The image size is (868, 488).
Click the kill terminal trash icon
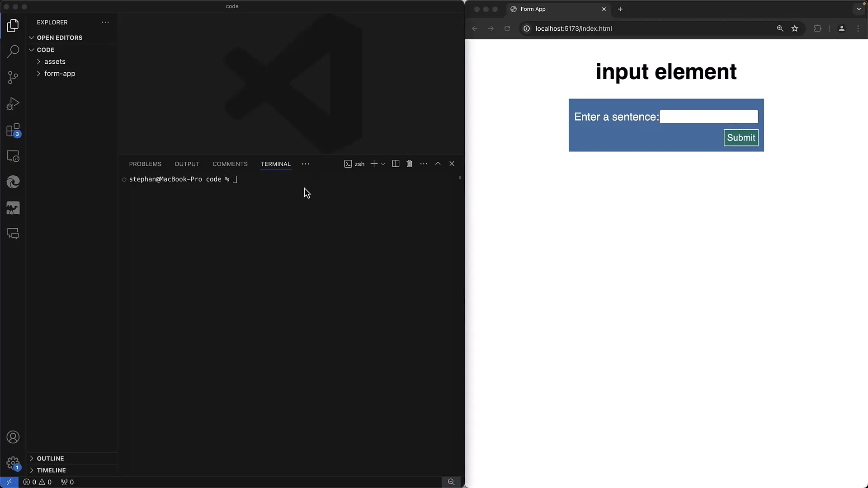pyautogui.click(x=409, y=163)
